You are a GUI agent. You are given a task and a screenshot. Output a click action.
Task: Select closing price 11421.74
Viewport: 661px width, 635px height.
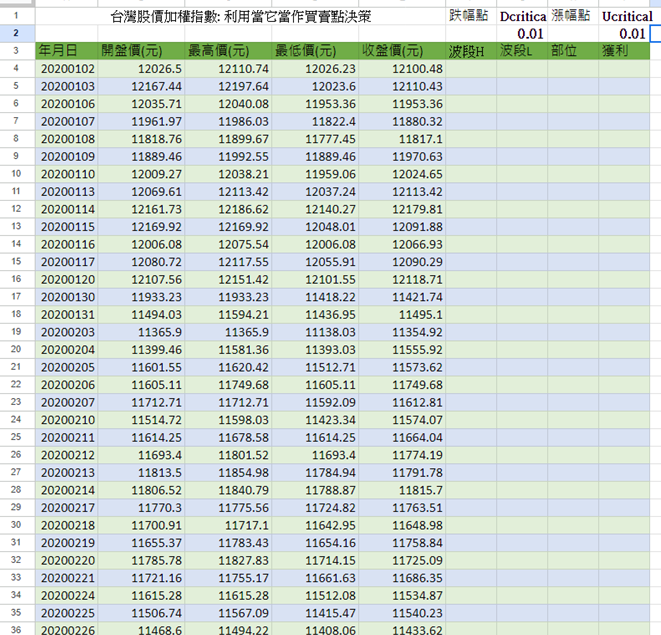[x=402, y=297]
